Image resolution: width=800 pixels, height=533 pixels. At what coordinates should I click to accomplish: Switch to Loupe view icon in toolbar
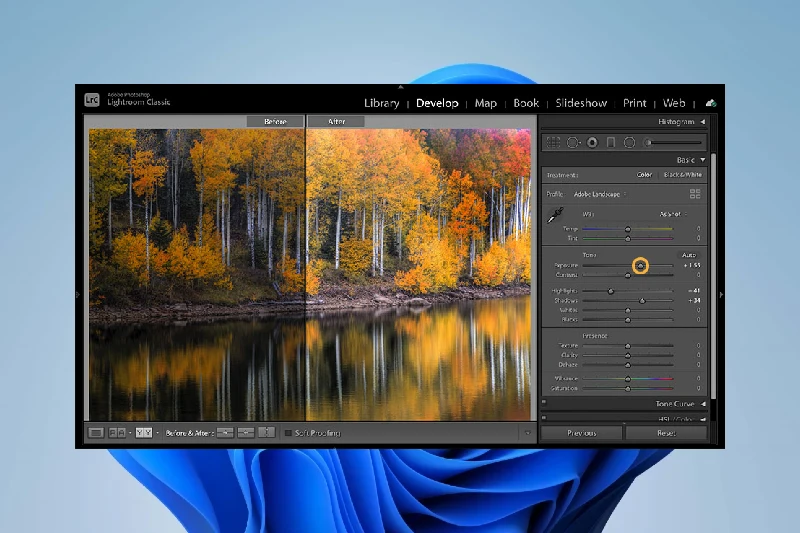[x=96, y=432]
